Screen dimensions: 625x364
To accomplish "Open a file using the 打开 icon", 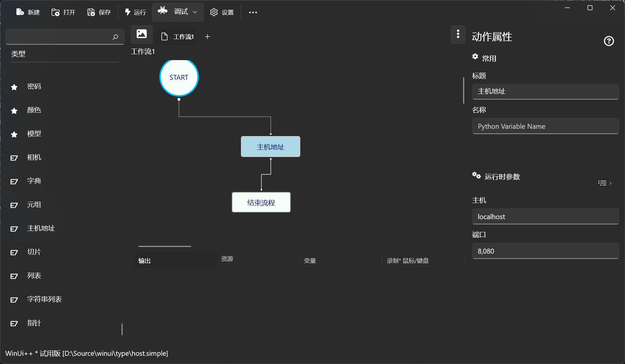I will point(56,12).
